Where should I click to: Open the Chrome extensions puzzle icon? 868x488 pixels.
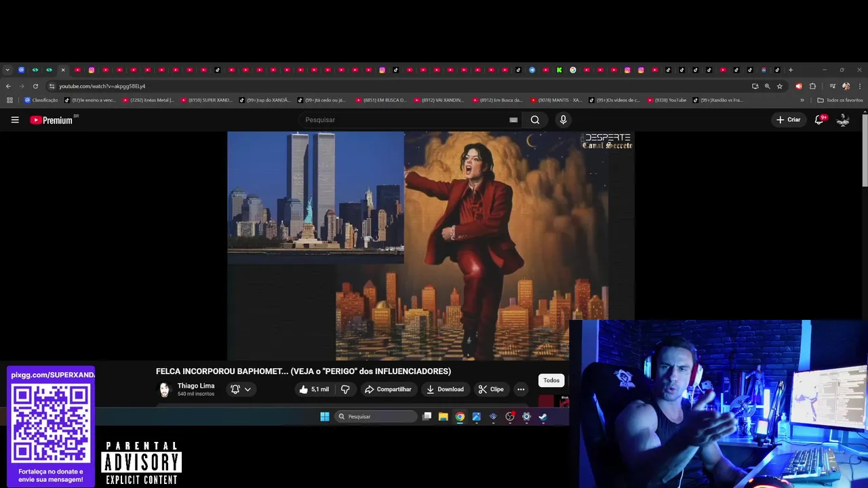[x=812, y=86]
